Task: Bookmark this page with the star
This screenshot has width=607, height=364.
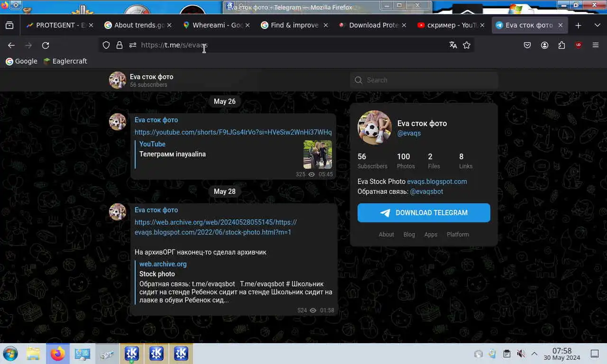Action: [467, 45]
